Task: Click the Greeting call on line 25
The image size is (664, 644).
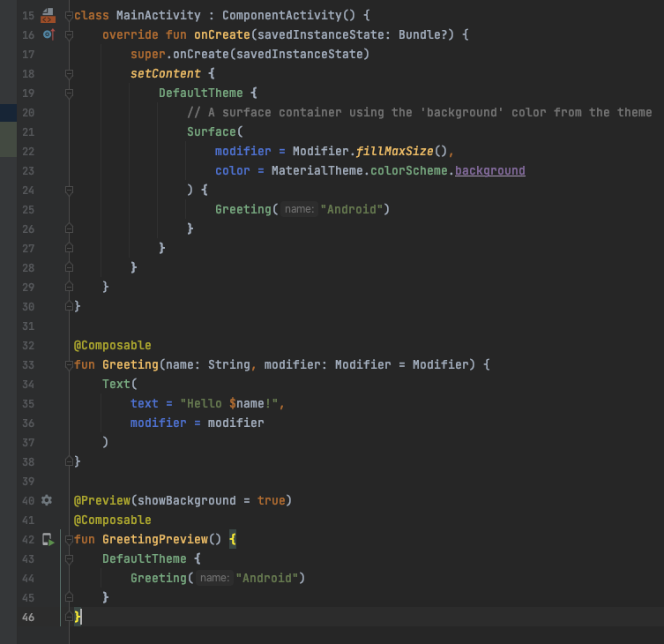Action: (243, 209)
